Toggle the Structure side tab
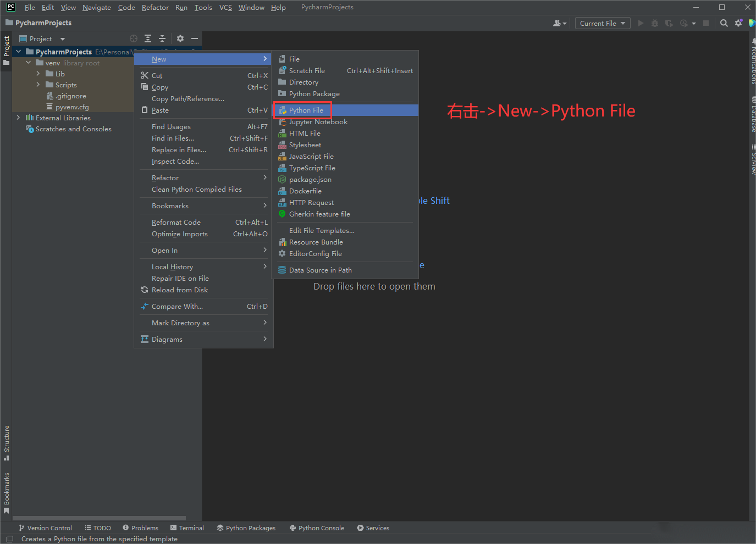This screenshot has width=756, height=544. (7, 443)
